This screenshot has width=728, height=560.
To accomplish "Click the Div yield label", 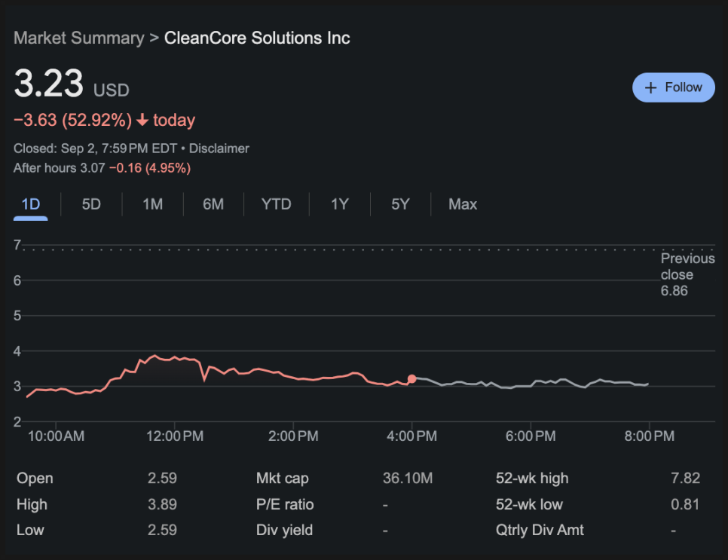I will (x=284, y=530).
